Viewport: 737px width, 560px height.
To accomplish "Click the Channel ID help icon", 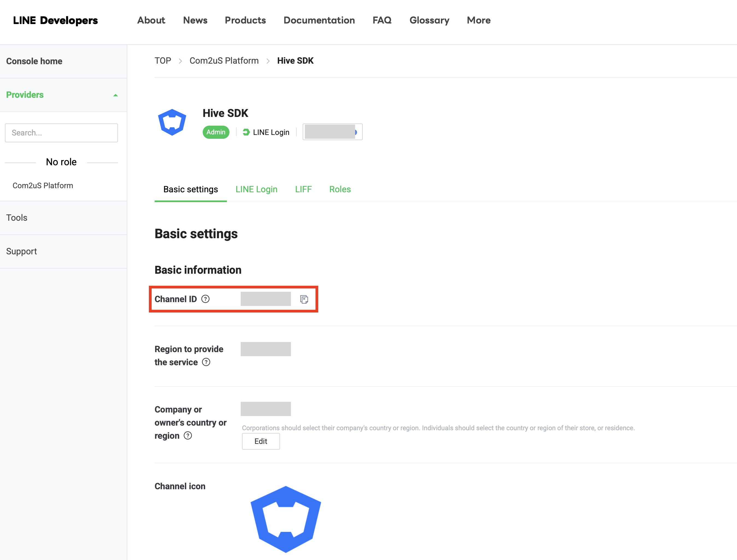I will 205,299.
